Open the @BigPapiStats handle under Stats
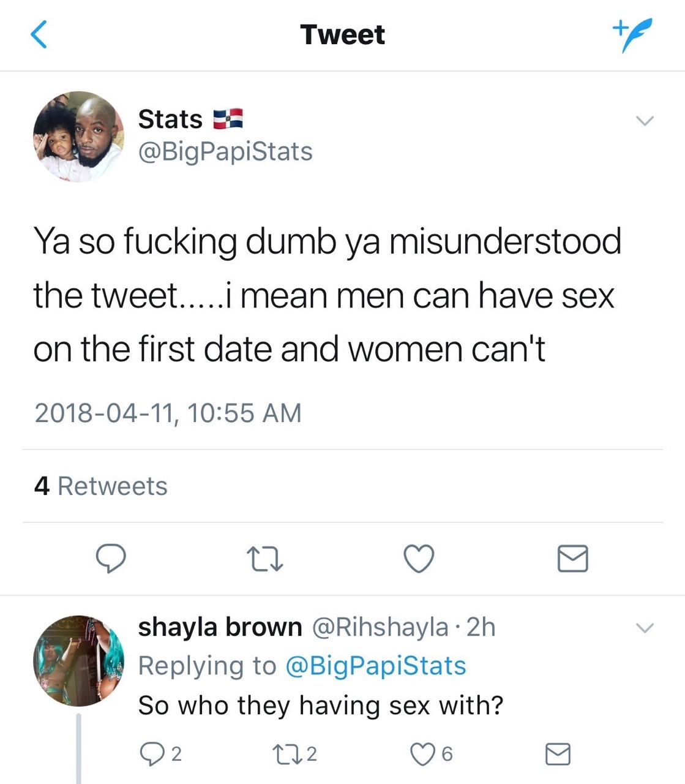 (x=225, y=152)
